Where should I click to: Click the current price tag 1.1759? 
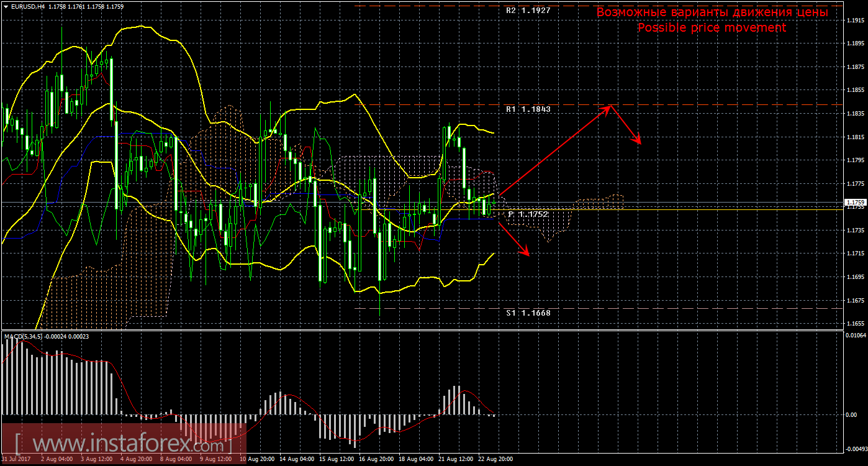[x=855, y=203]
